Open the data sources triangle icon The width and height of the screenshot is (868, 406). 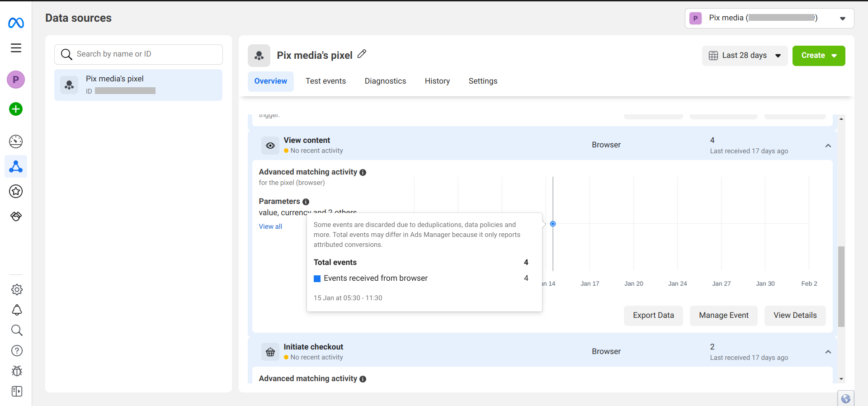click(16, 167)
